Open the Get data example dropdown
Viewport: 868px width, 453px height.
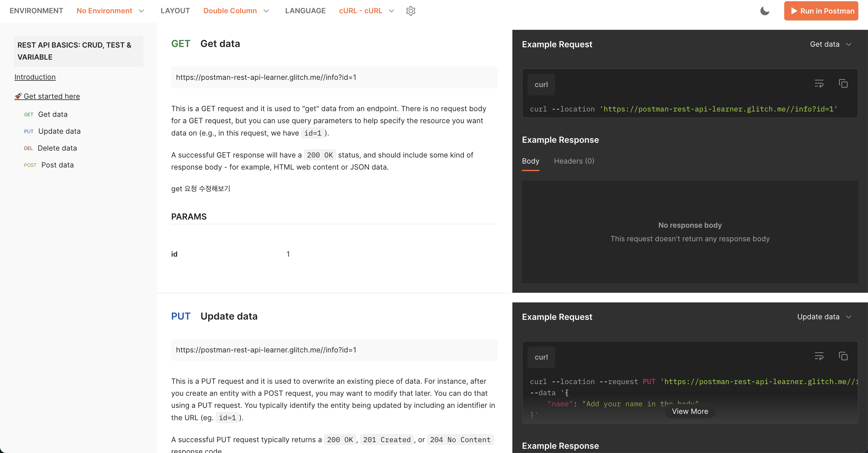click(831, 44)
